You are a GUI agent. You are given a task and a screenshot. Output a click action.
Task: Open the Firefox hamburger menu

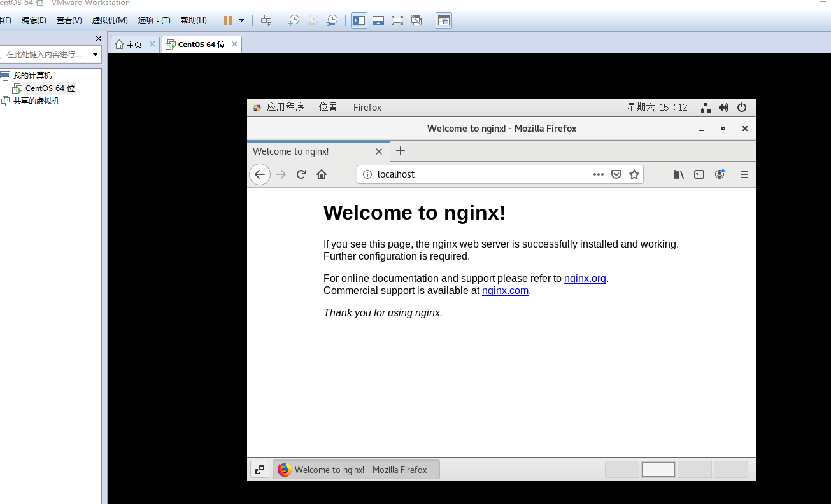(x=744, y=174)
